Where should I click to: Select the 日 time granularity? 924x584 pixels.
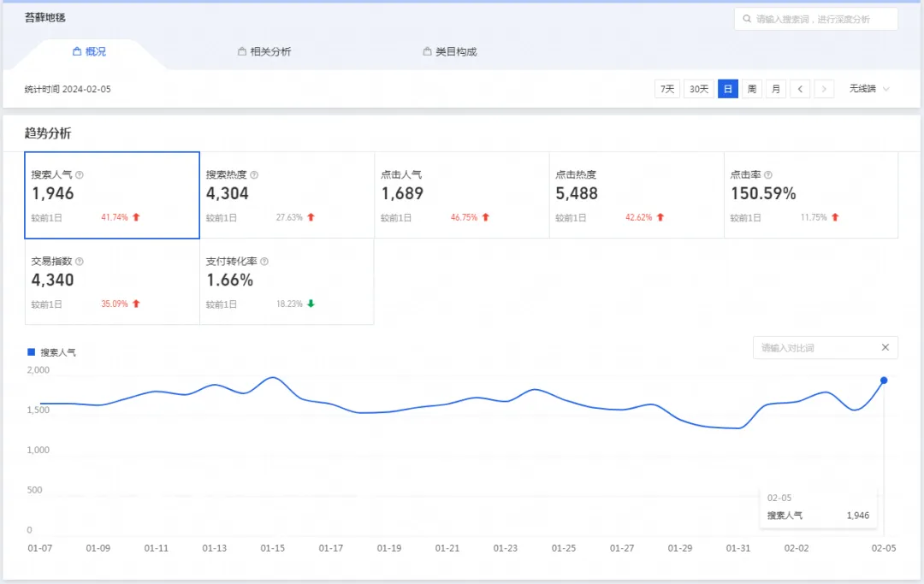coord(727,89)
